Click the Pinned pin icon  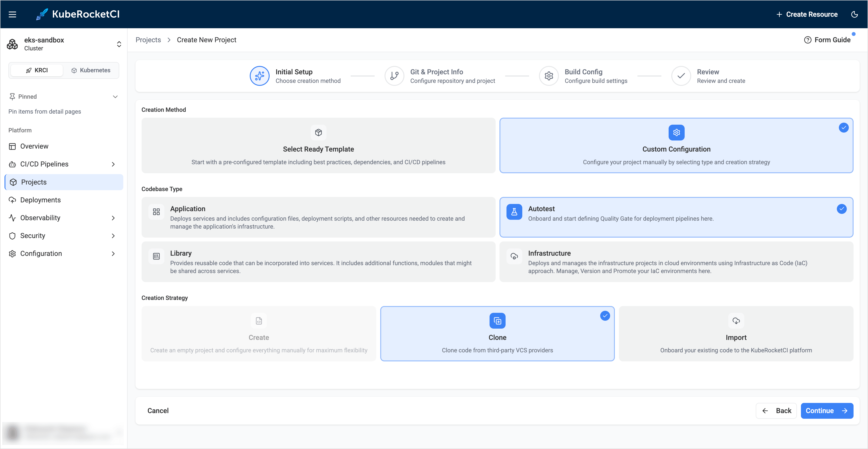pyautogui.click(x=12, y=97)
